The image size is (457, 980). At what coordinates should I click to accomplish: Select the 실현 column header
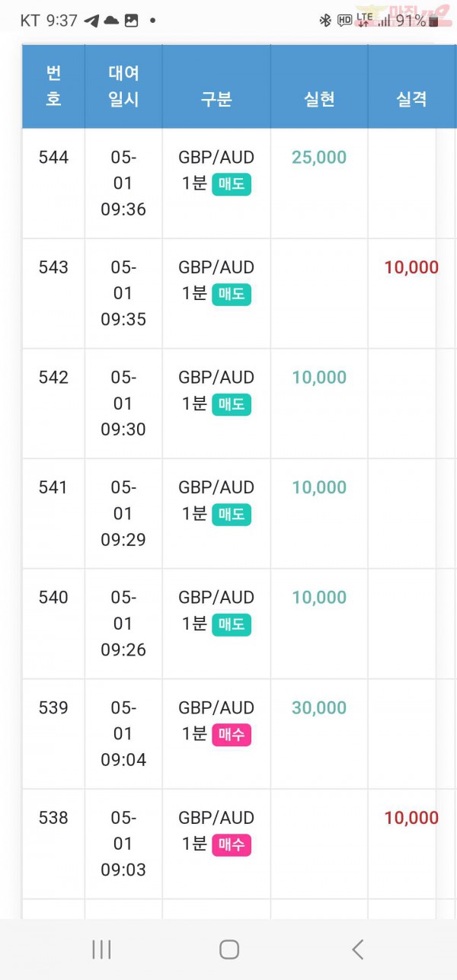319,99
